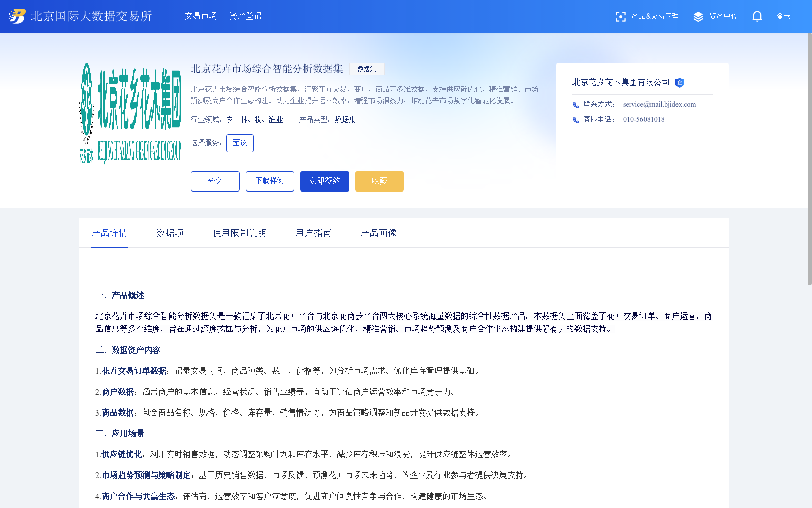Click the bold text 供应链优化

122,454
